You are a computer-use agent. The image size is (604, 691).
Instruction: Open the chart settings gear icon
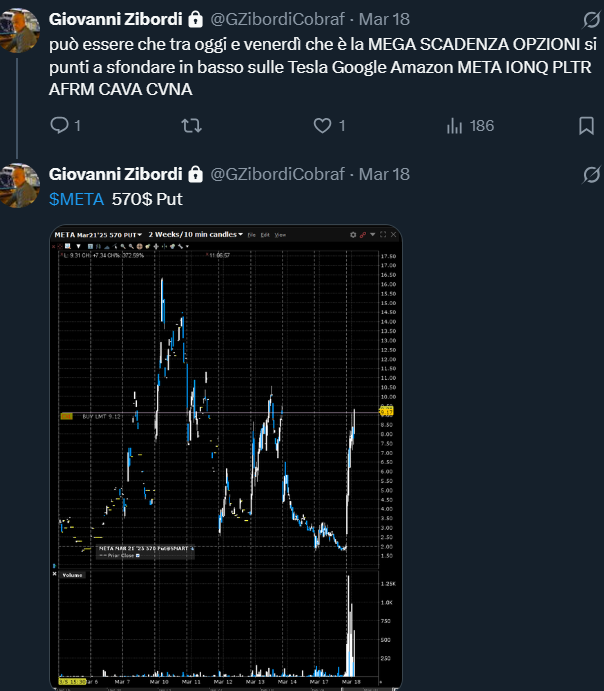click(353, 234)
